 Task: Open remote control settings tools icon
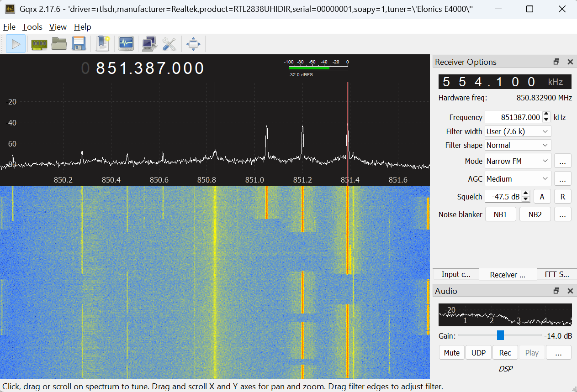tap(169, 44)
